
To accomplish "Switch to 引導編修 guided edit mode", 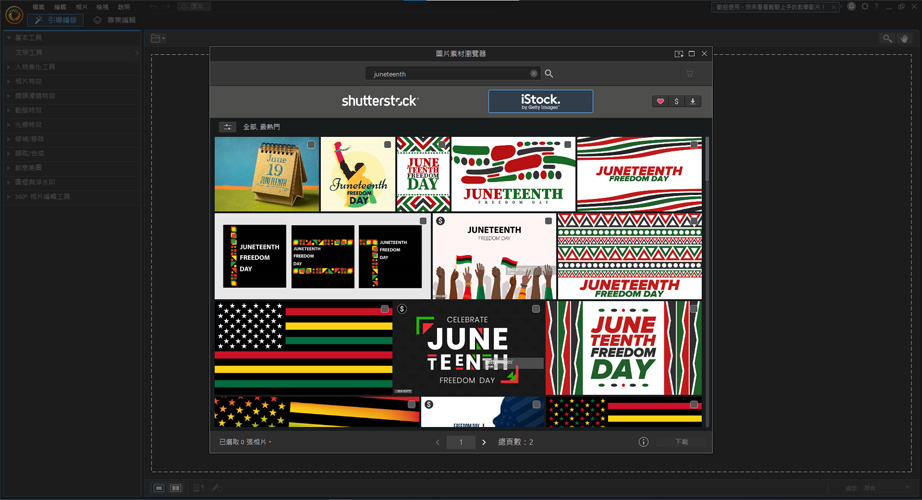I will coord(55,20).
